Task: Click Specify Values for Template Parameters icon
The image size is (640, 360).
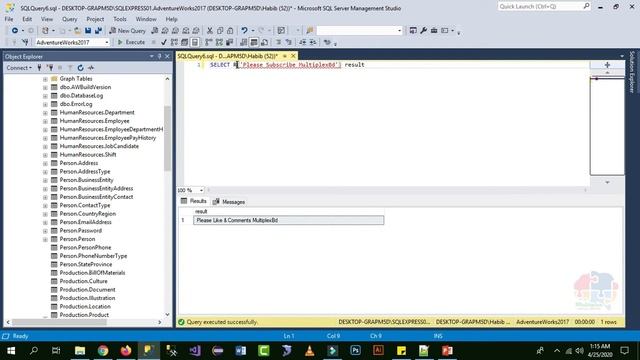Action: [x=327, y=42]
